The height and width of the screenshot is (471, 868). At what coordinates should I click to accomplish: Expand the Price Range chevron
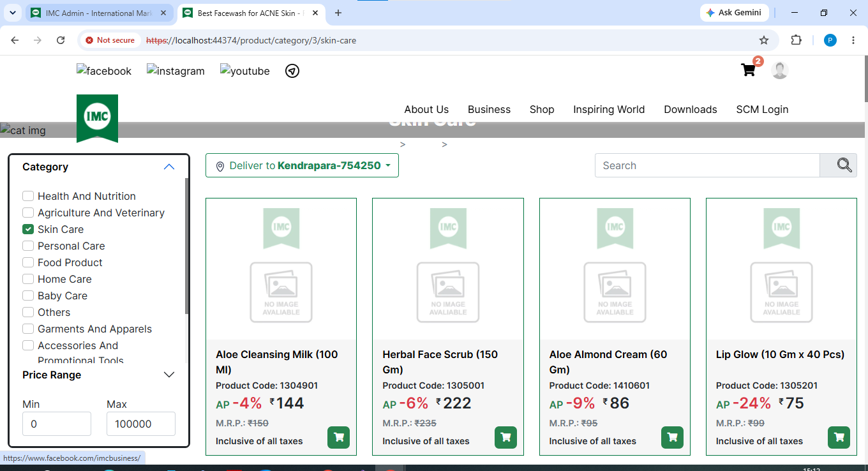click(169, 375)
